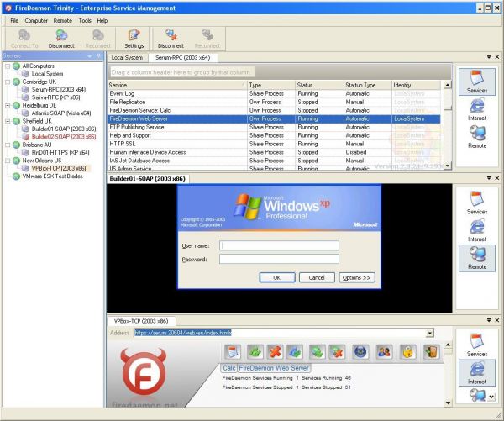Select Remote in the Builder01-SOAP side panel
Screen dimensions: 504x421
(x=477, y=258)
